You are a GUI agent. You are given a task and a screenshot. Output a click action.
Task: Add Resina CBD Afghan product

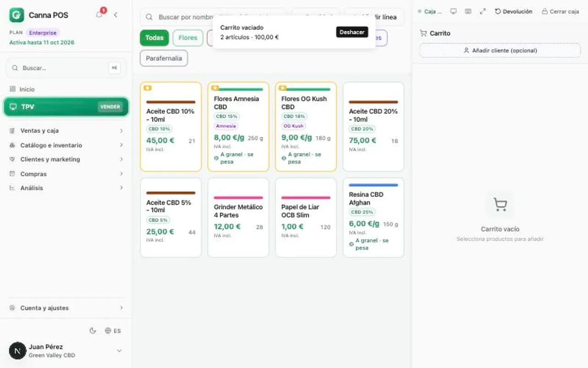coord(373,218)
